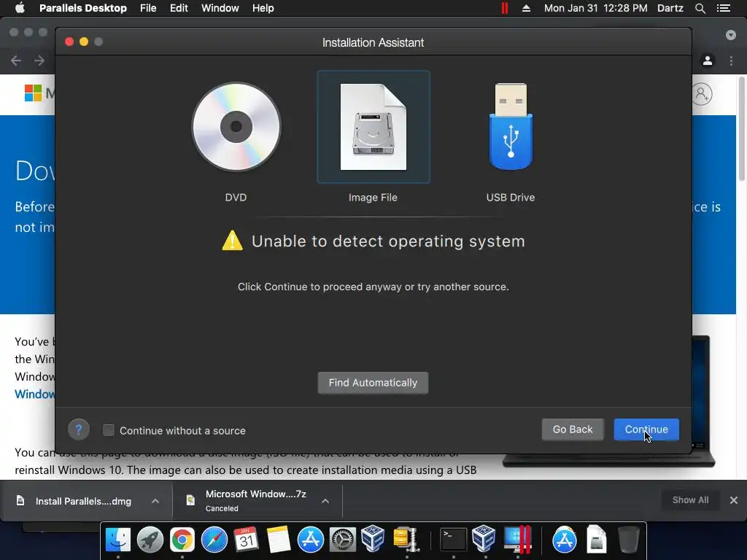Open the Parallels Desktop menu
The width and height of the screenshot is (747, 560).
click(x=83, y=8)
